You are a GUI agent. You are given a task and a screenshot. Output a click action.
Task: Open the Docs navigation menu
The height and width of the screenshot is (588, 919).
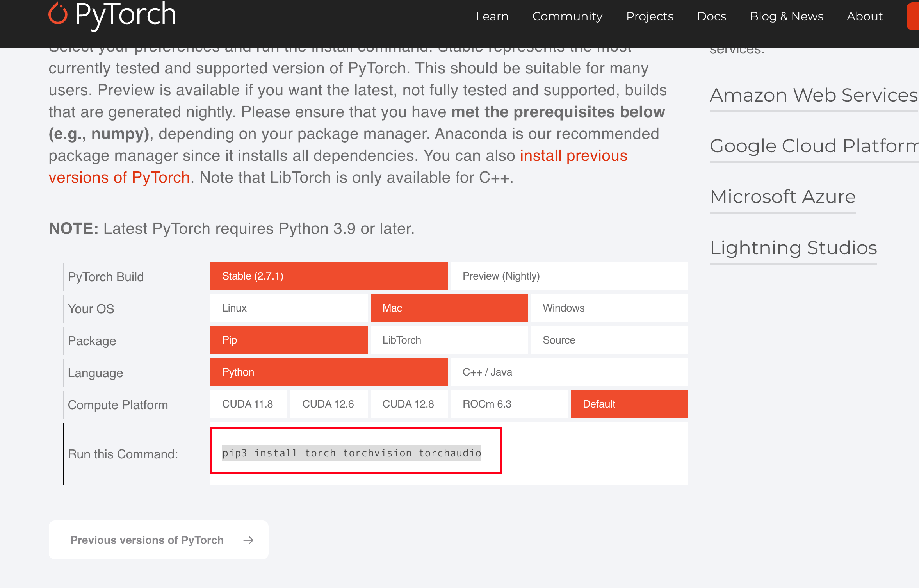tap(711, 16)
